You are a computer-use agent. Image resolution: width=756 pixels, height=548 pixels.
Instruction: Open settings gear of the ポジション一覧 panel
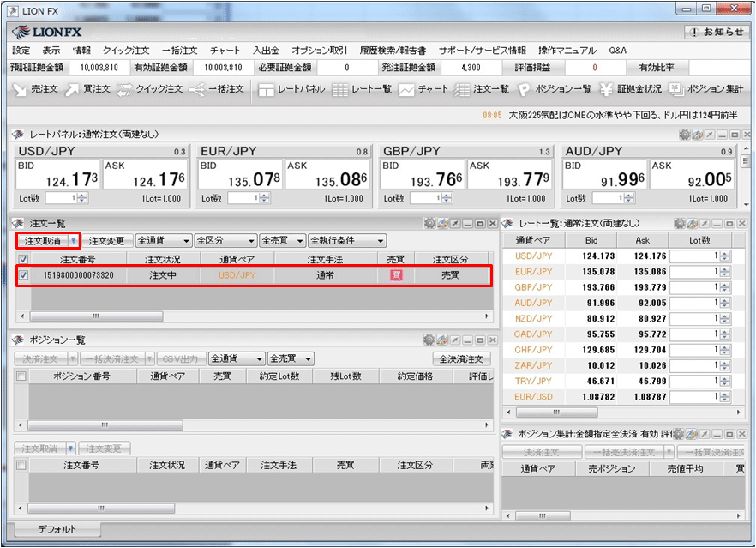tap(429, 340)
